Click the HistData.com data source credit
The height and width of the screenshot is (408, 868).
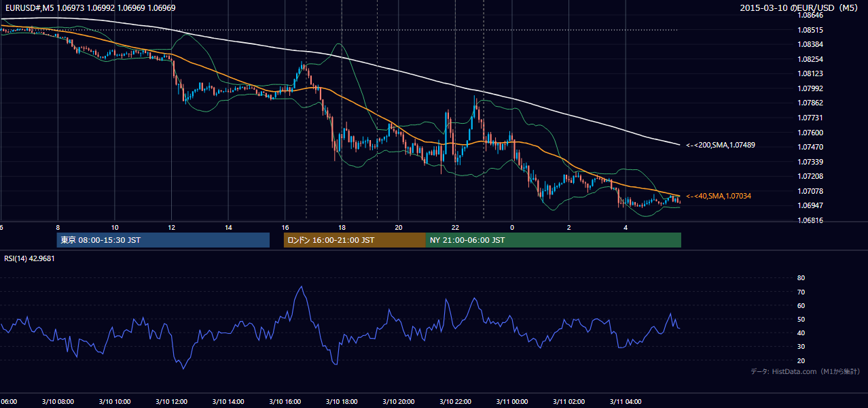coord(806,371)
